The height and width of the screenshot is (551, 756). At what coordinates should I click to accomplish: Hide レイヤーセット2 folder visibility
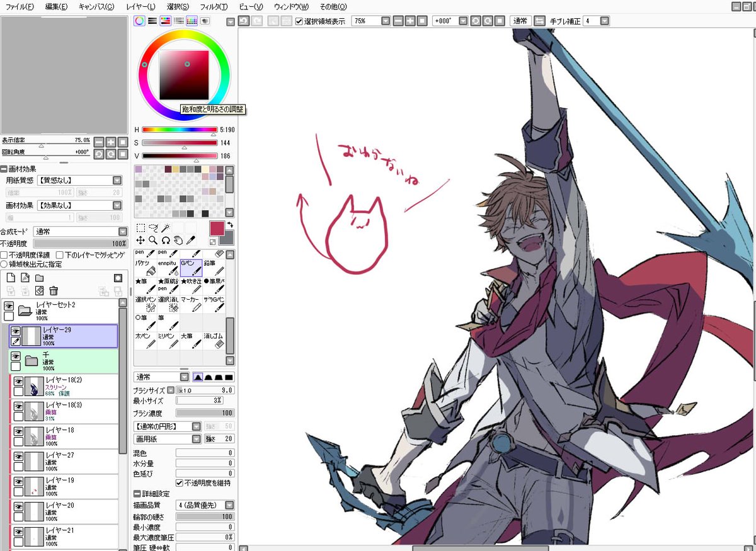click(9, 305)
